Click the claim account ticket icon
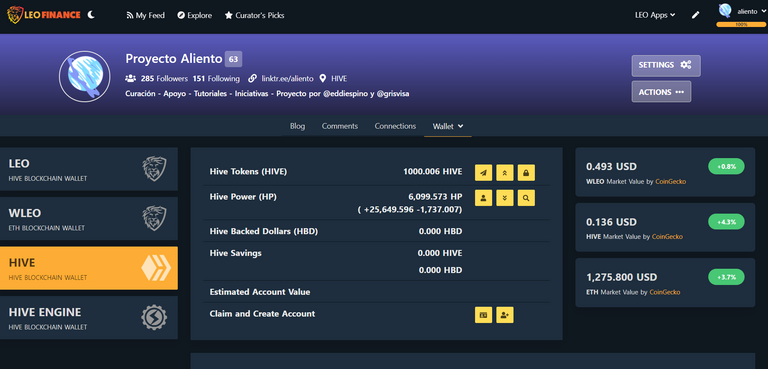 (483, 315)
